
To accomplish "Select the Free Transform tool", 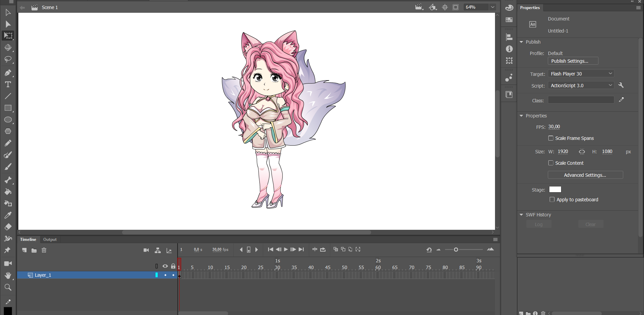I will point(8,36).
